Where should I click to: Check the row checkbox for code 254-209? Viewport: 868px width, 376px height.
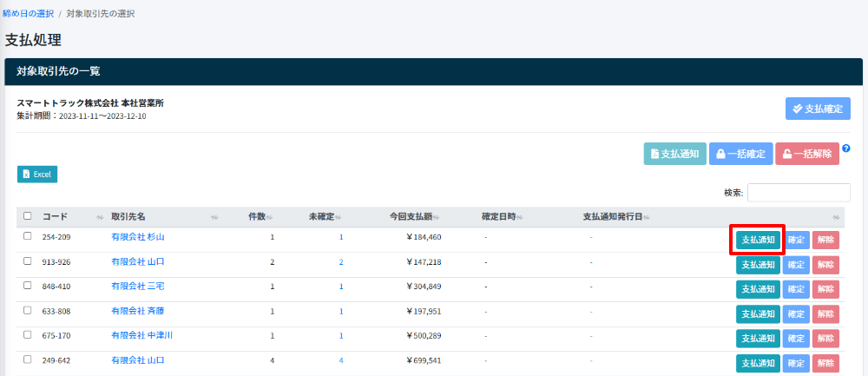[28, 236]
